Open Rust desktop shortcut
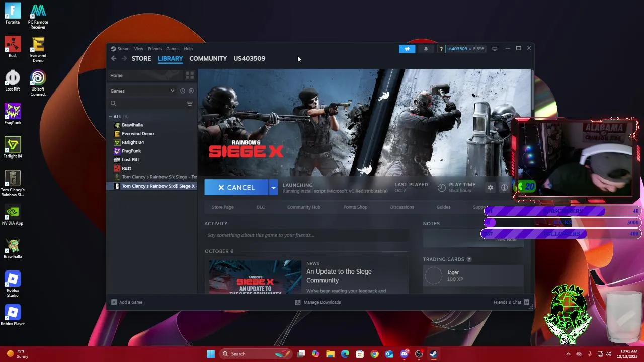The image size is (644, 362). coord(13,47)
